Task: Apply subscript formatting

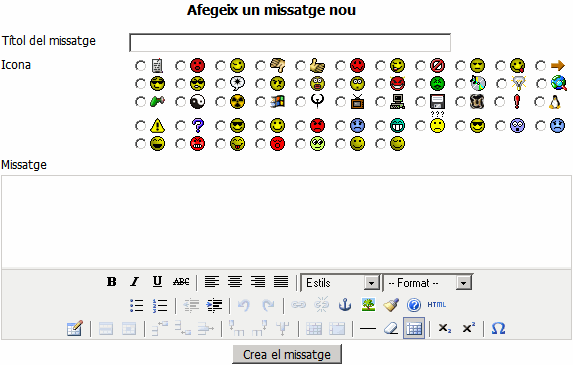Action: click(445, 328)
